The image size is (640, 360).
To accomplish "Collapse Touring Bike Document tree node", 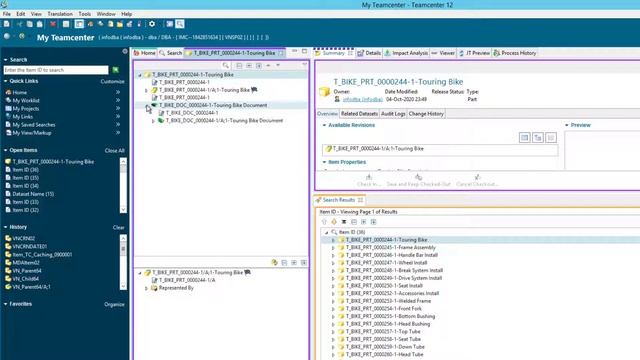I will pos(147,105).
